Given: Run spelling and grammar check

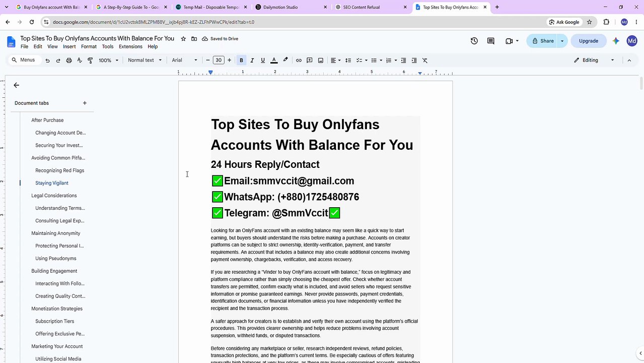Looking at the screenshot, I should pyautogui.click(x=80, y=60).
